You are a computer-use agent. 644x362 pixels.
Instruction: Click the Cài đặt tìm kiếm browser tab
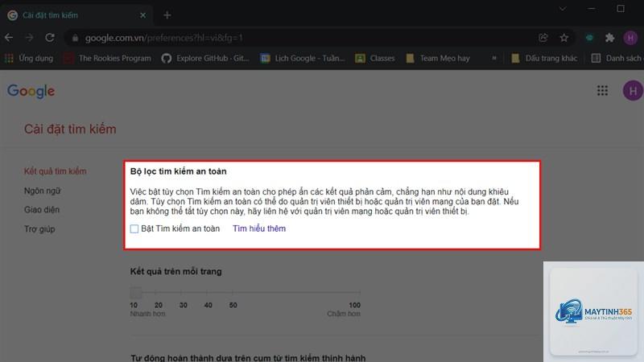pyautogui.click(x=77, y=15)
